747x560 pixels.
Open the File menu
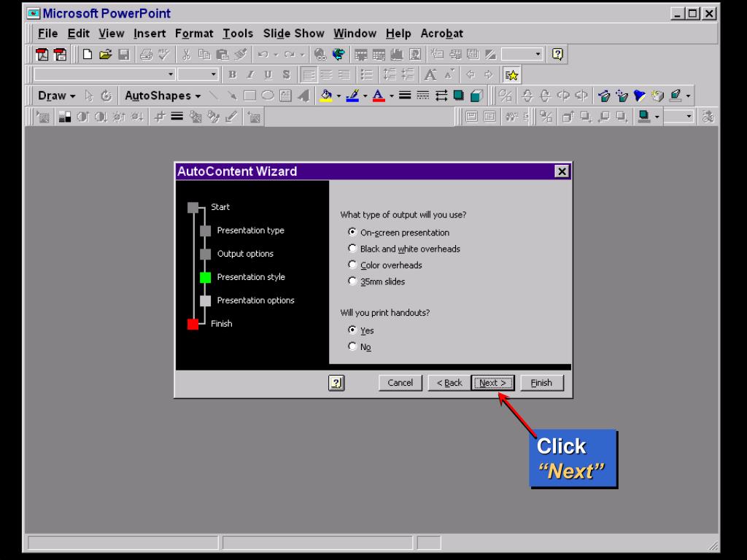click(x=47, y=34)
